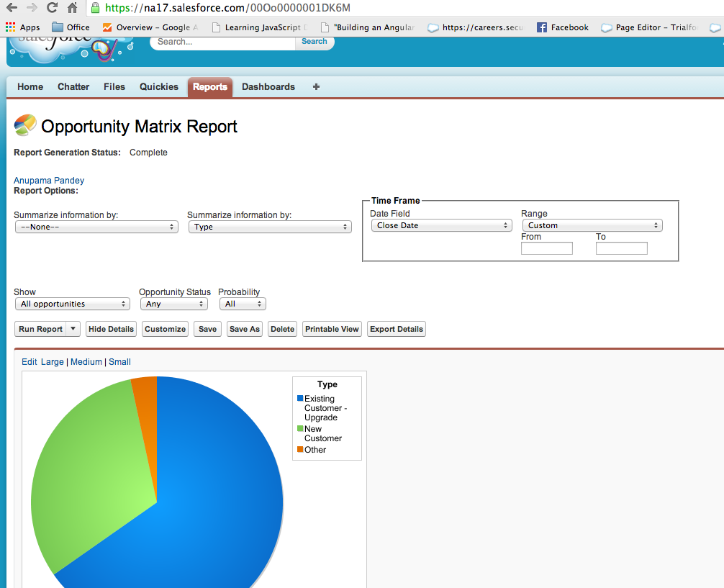Viewport: 724px width, 588px height.
Task: Open browser home page icon
Action: click(x=73, y=7)
